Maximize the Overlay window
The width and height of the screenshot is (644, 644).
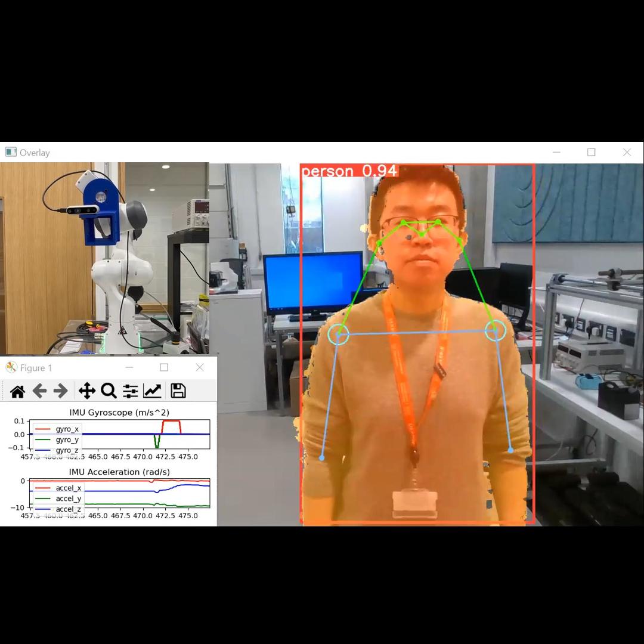tap(591, 153)
